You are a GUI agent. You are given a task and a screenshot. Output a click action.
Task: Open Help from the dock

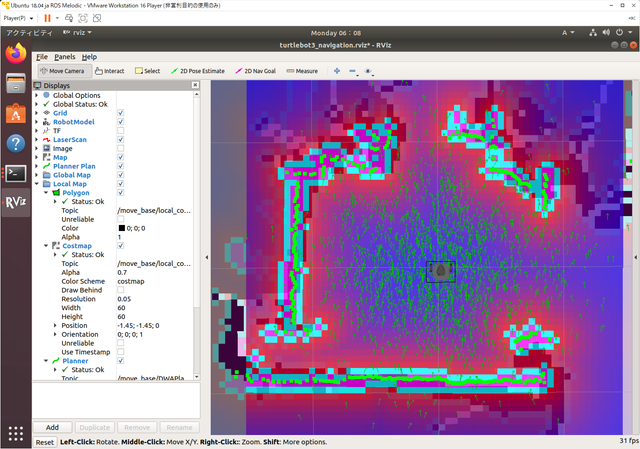point(16,144)
